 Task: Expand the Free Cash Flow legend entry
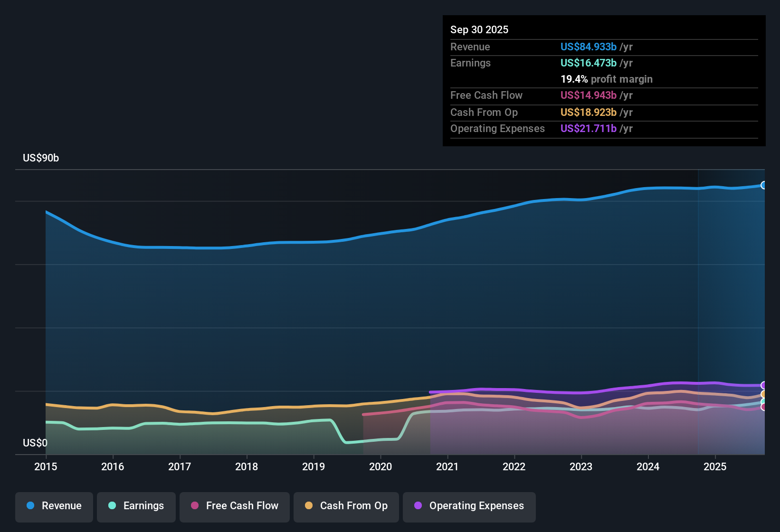click(x=234, y=506)
